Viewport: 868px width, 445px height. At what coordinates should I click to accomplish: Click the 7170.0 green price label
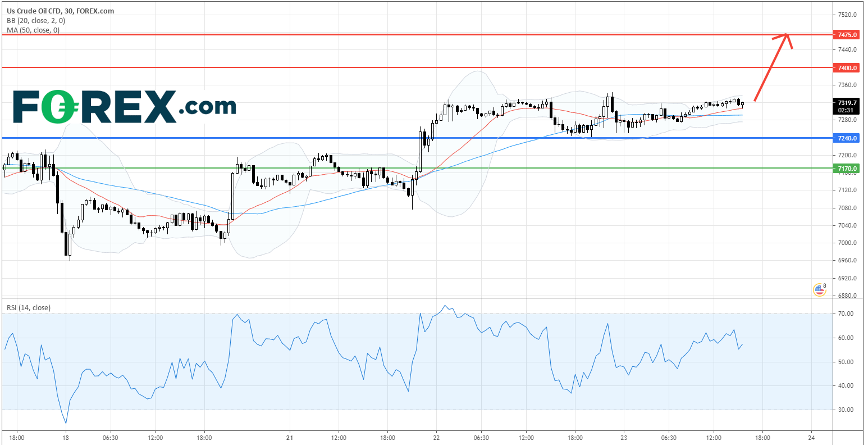847,169
